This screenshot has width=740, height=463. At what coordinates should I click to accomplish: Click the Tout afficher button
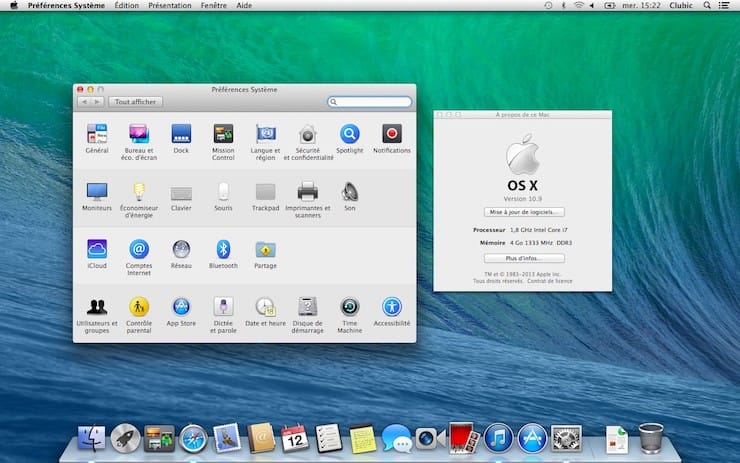tap(135, 101)
